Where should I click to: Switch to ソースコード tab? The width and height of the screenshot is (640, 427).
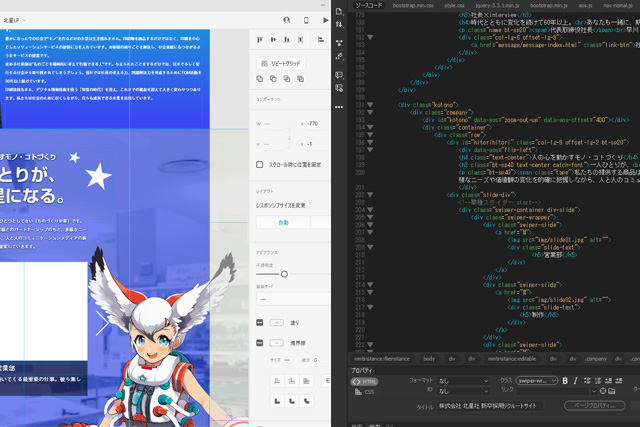pos(369,5)
